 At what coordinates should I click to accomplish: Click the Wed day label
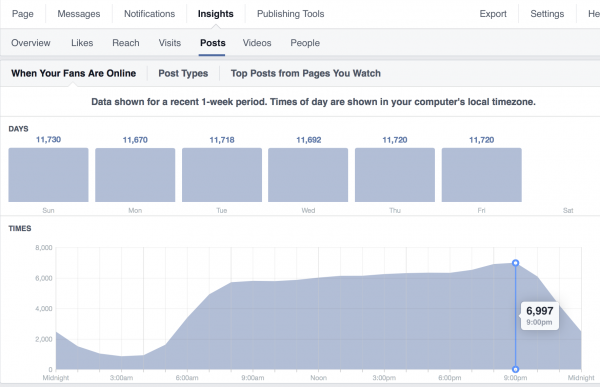[308, 210]
